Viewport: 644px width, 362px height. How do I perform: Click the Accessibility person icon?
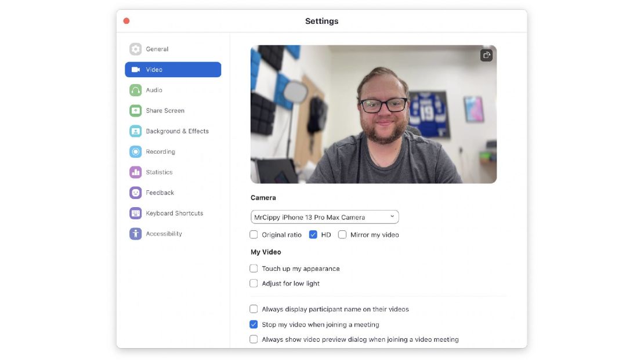coord(136,234)
